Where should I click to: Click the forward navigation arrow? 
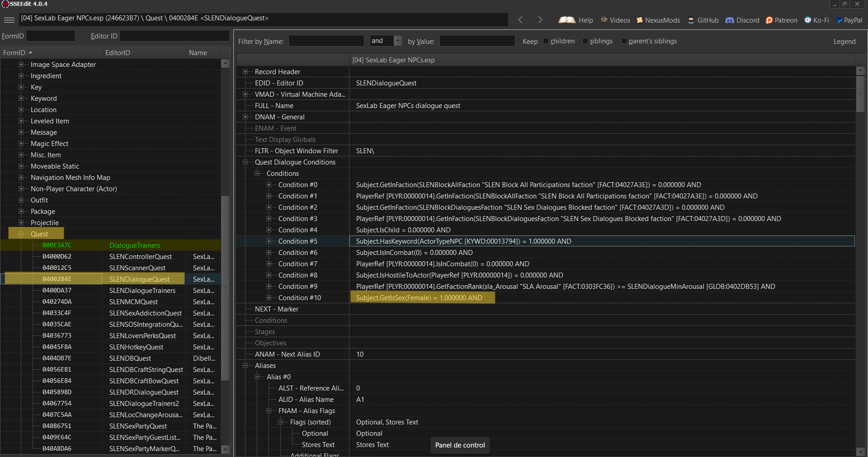[540, 20]
